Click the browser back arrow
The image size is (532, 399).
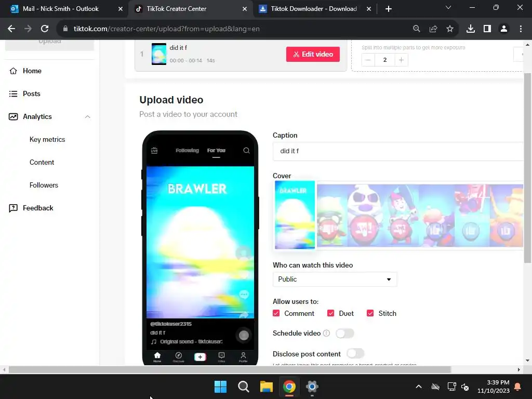pyautogui.click(x=11, y=29)
